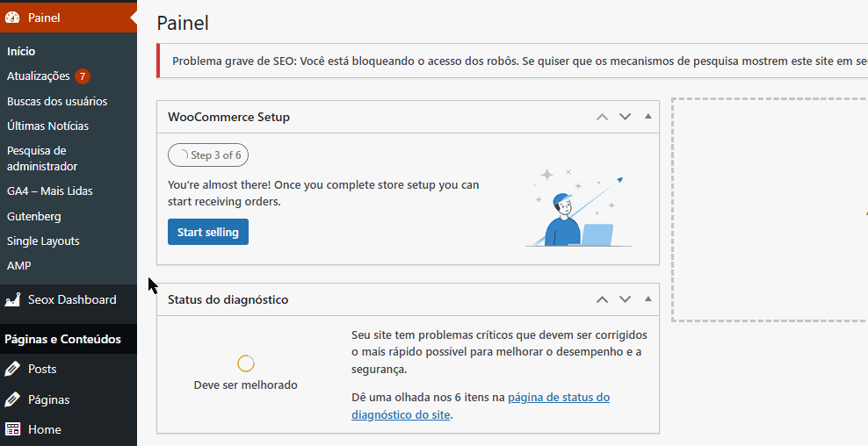Collapse the WooCommerce Setup panel
The image size is (868, 446).
tap(647, 116)
